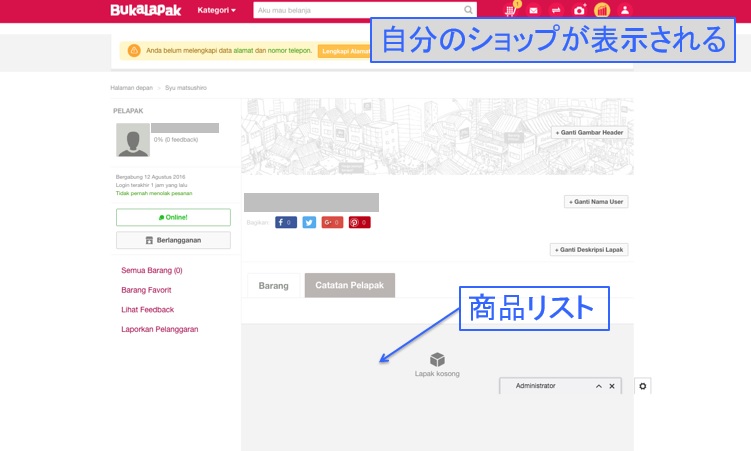Click the warning alert icon

[x=134, y=50]
